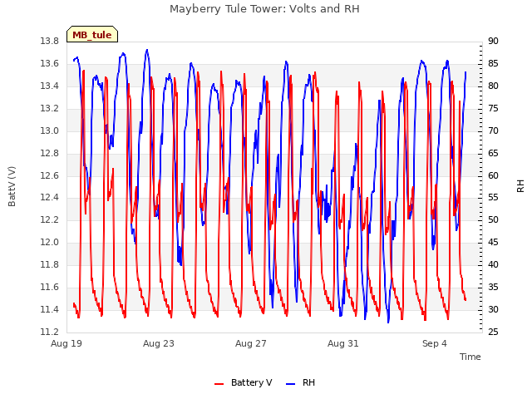Viewport: 532px width, 399px height.
Task: Click the Aug 27 date tick label
Action: [x=251, y=343]
